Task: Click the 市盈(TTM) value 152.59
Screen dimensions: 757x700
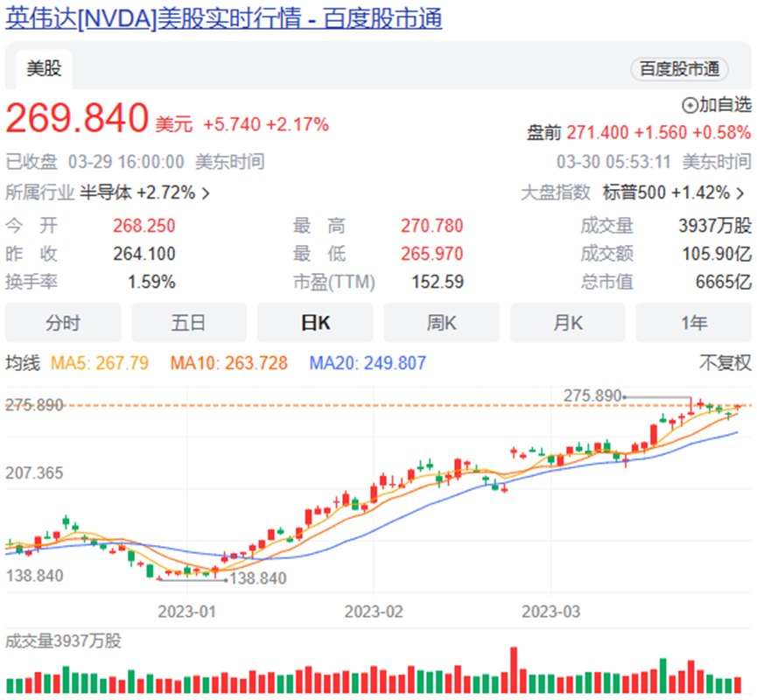Action: pos(438,282)
